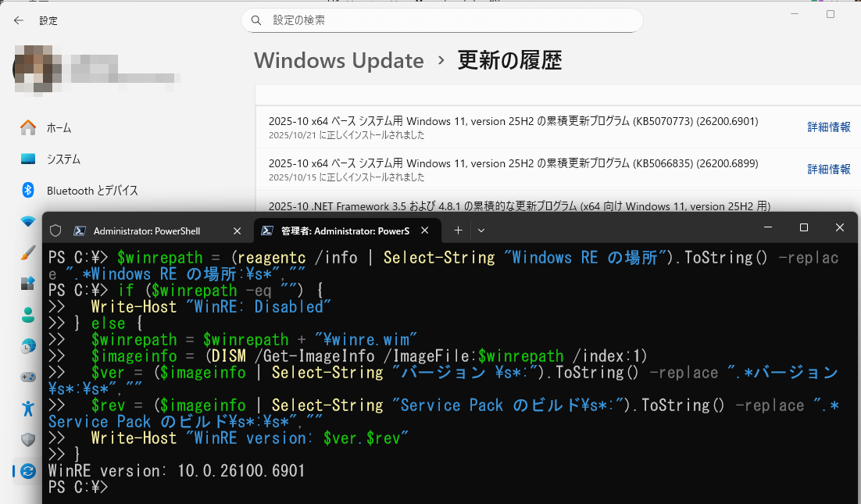This screenshot has width=861, height=504.
Task: Click the 設定の検索 search field
Action: point(441,20)
